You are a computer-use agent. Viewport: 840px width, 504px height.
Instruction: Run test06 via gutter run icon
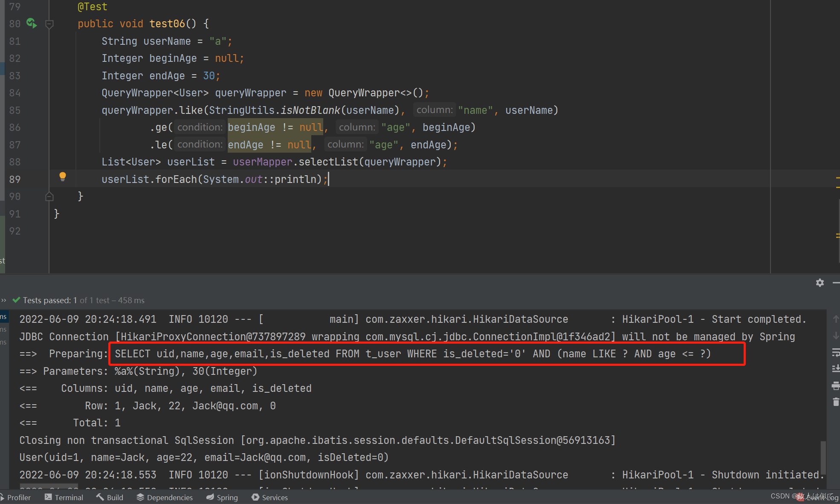[x=32, y=23]
